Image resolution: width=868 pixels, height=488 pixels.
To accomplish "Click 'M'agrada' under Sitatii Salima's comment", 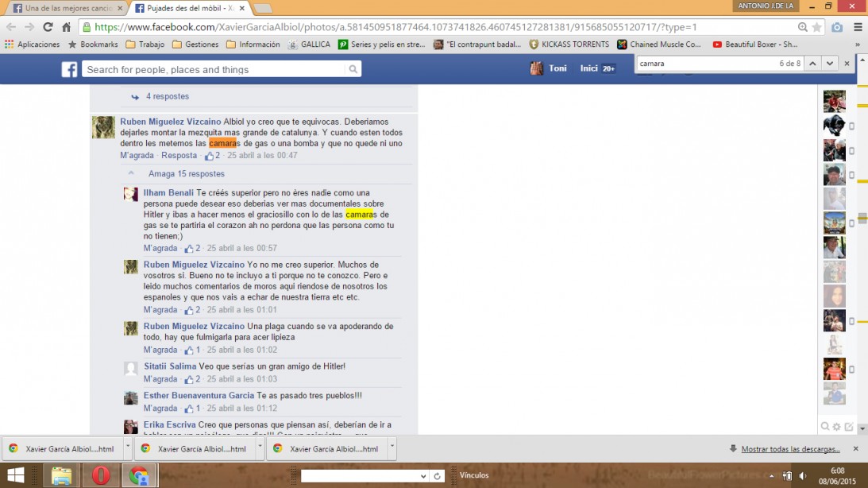I will tap(160, 380).
